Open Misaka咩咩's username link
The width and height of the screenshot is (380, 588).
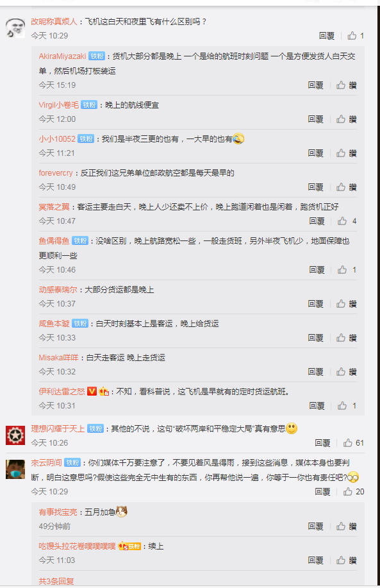(58, 358)
